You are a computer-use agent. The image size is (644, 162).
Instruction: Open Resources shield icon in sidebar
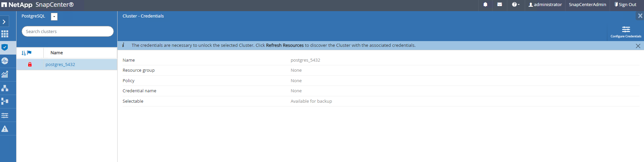coord(5,47)
